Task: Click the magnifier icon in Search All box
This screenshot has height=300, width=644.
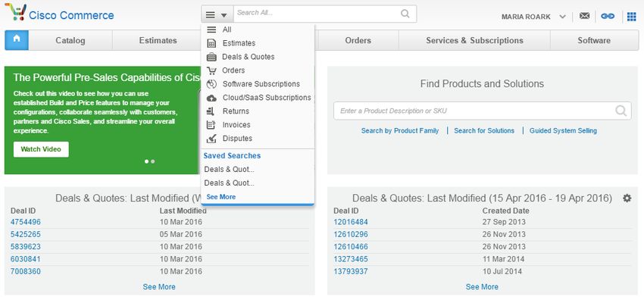Action: 405,14
